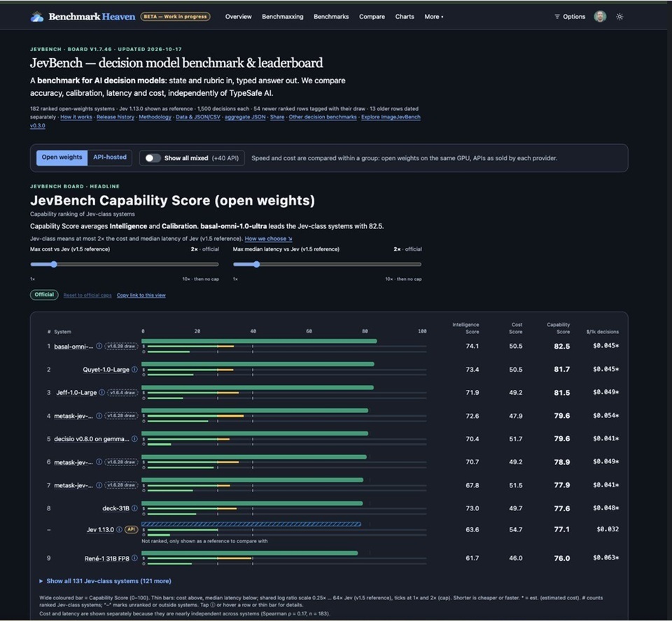672x621 pixels.
Task: Click the Official caps badge
Action: click(44, 295)
